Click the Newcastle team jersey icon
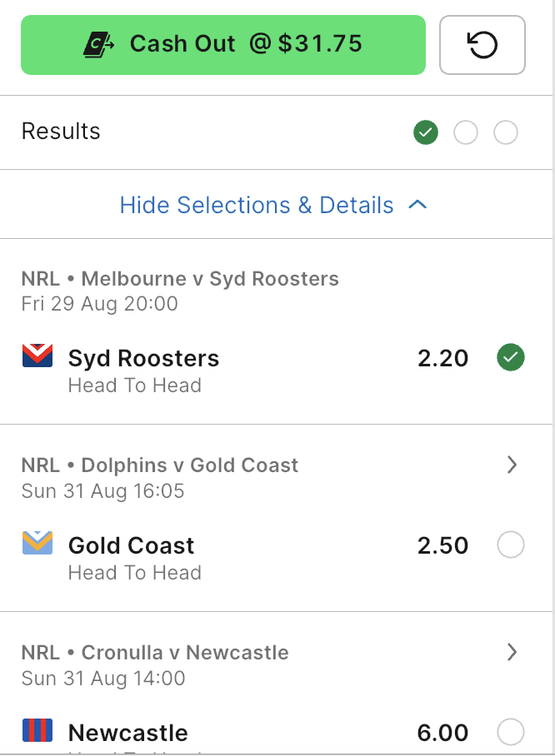 click(37, 730)
